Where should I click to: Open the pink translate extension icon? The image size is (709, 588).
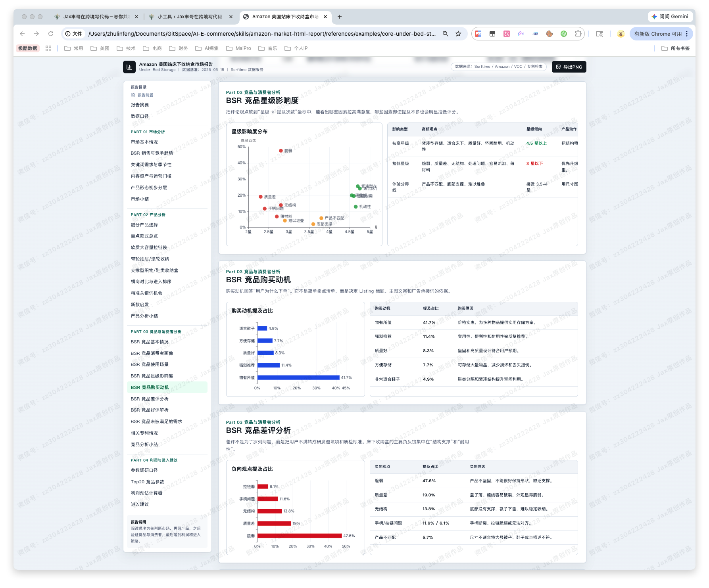point(507,34)
